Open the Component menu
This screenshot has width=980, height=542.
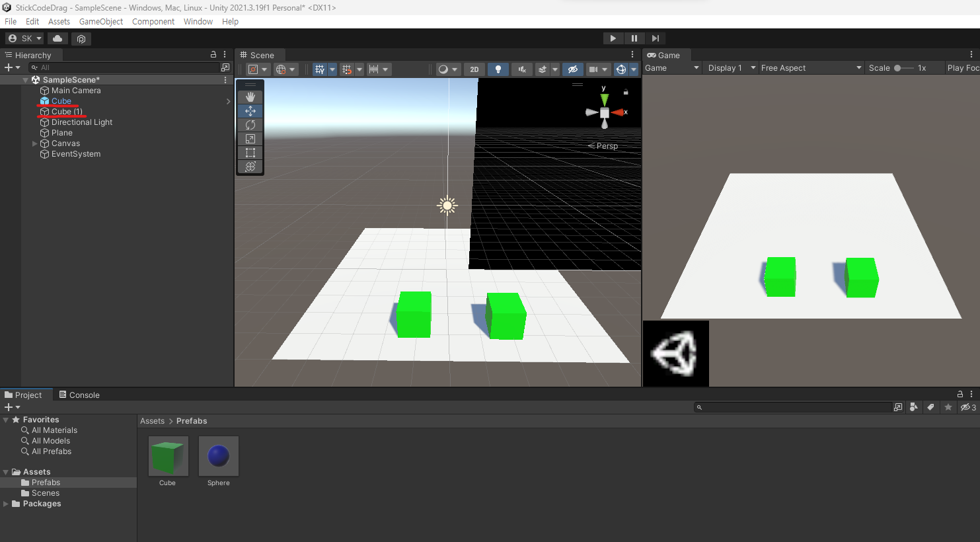tap(153, 22)
